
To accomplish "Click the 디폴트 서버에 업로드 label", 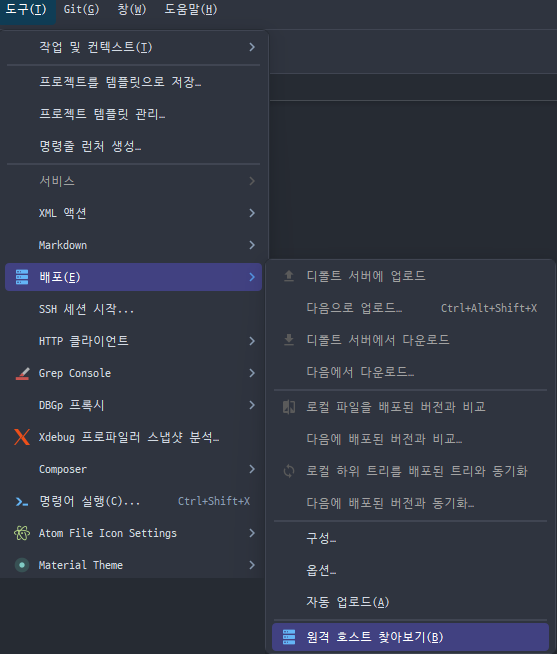I will [366, 276].
